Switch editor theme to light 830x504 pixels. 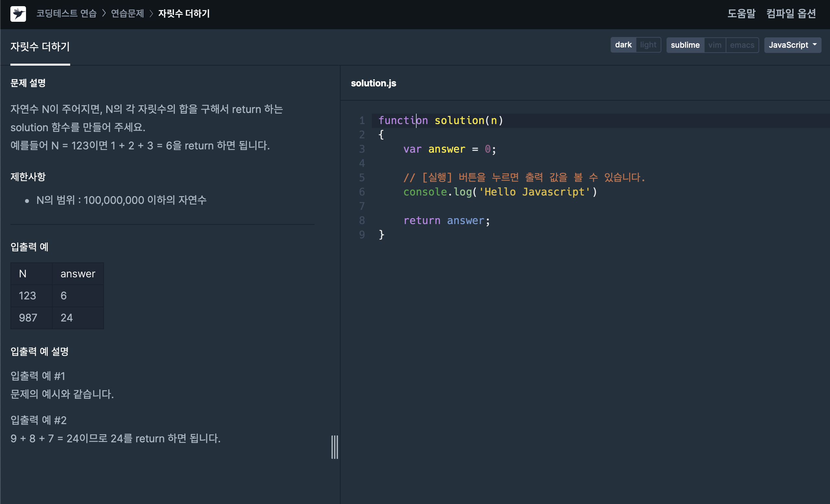[648, 45]
